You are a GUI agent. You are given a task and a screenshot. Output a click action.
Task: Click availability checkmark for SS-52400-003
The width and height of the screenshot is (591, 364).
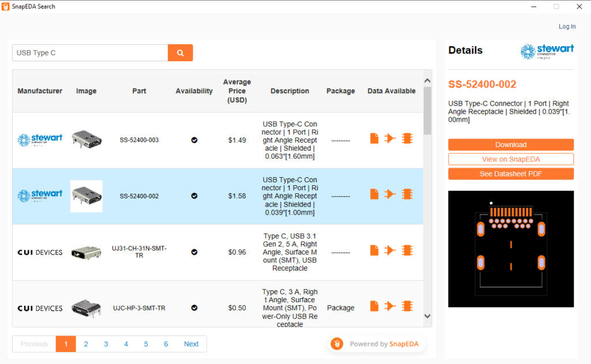194,140
